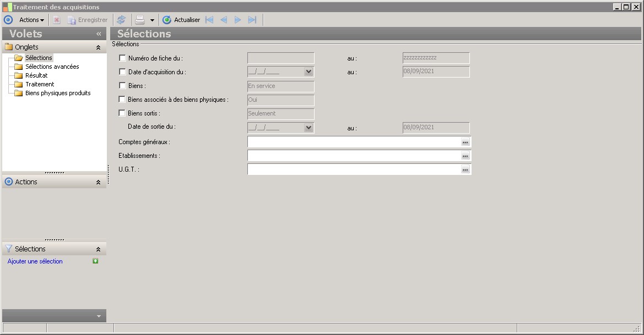Image resolution: width=644 pixels, height=335 pixels.
Task: Tick the Date d'acquisition du checkbox
Action: [122, 72]
